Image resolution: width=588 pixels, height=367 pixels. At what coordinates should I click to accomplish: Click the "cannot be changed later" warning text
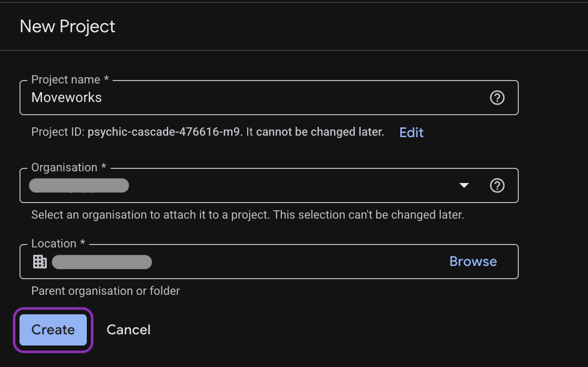point(320,132)
